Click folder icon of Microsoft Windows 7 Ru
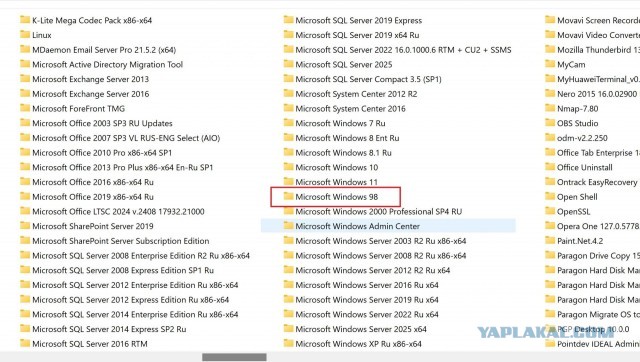The image size is (640, 362). [x=289, y=122]
